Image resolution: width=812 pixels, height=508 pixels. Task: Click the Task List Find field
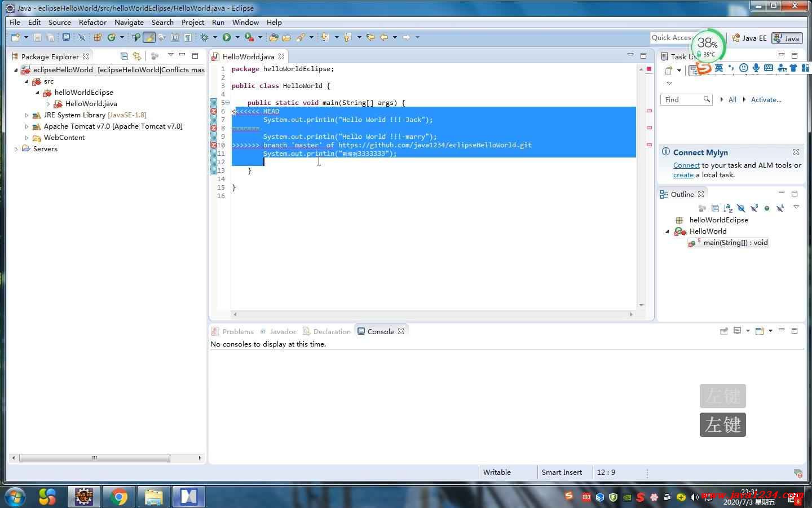tap(686, 99)
